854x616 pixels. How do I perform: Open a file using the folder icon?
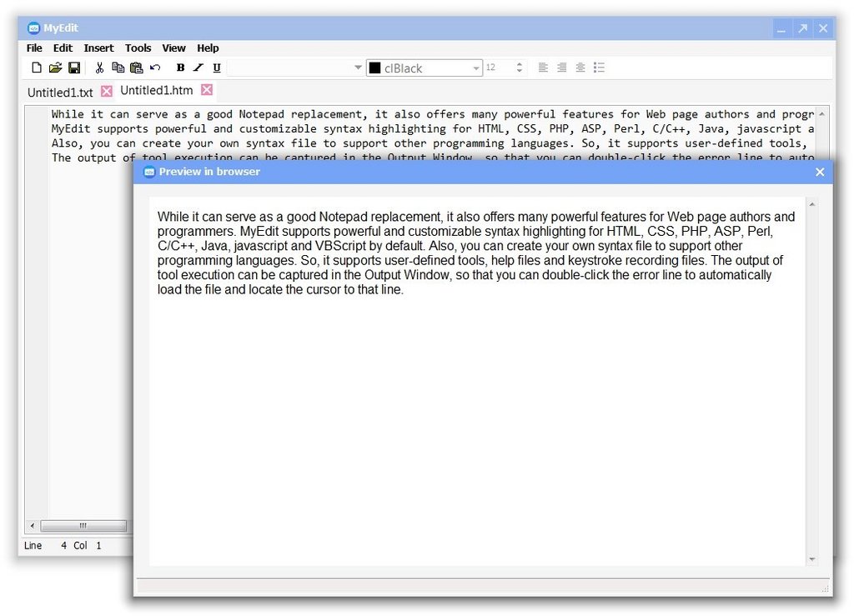pyautogui.click(x=55, y=68)
